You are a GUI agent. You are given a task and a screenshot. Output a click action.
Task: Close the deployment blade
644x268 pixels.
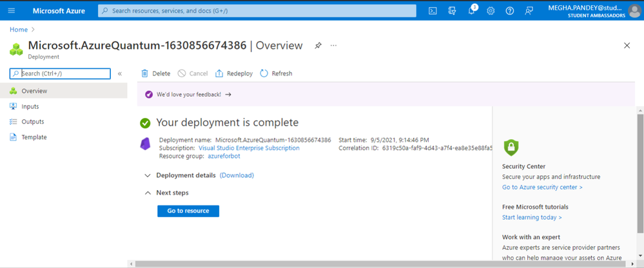click(627, 46)
